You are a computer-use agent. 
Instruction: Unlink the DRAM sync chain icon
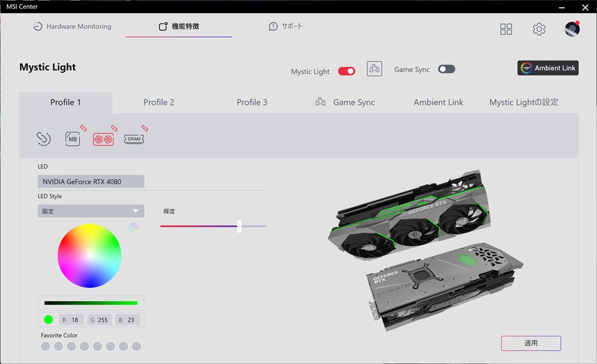(x=145, y=128)
